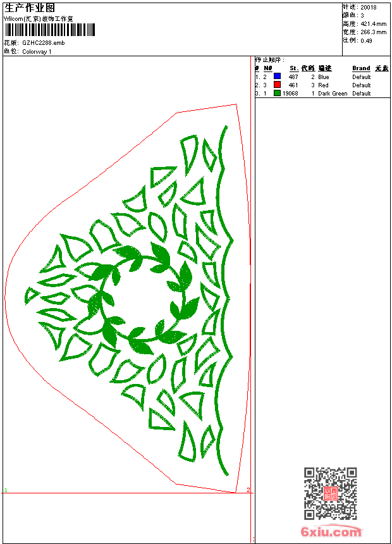Click the '生产作业图' worksheet title

(30, 8)
